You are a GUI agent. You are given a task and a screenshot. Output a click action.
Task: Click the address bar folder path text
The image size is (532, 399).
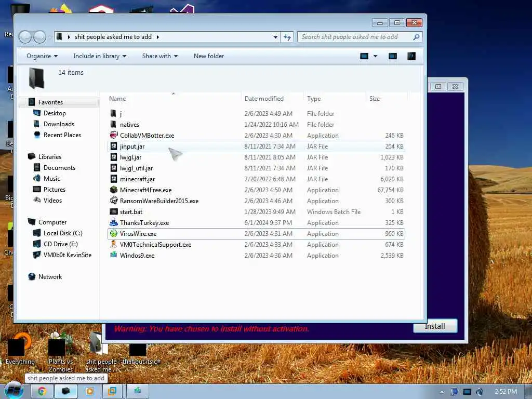tap(113, 37)
